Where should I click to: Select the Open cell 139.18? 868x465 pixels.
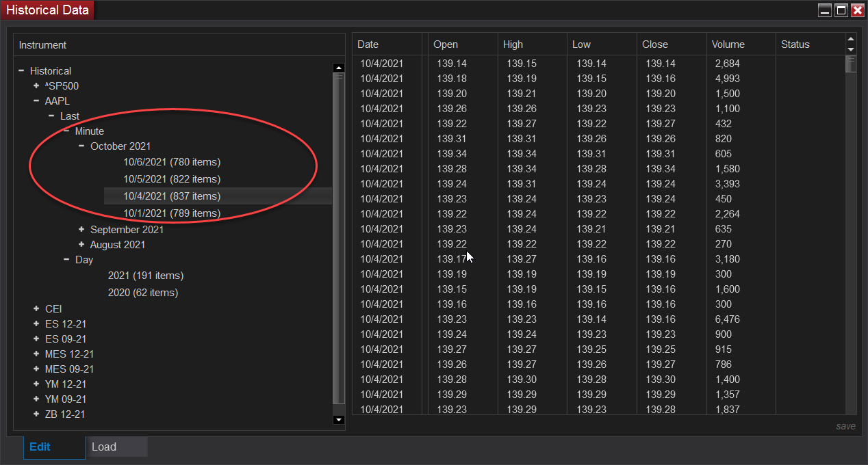click(x=452, y=79)
